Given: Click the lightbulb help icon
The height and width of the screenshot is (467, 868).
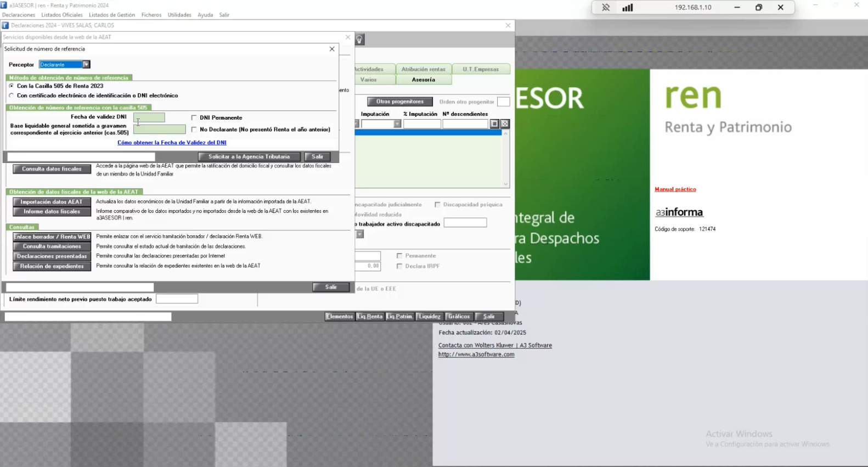Looking at the screenshot, I should point(360,40).
